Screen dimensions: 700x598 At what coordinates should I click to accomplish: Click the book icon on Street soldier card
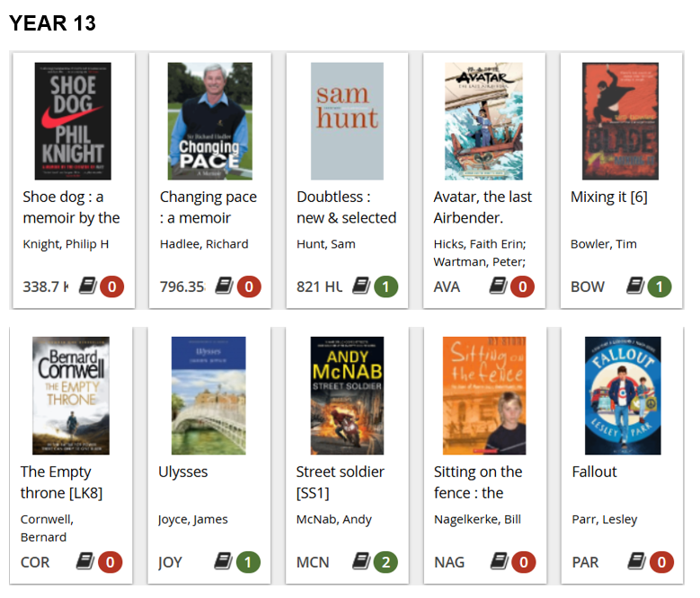361,561
